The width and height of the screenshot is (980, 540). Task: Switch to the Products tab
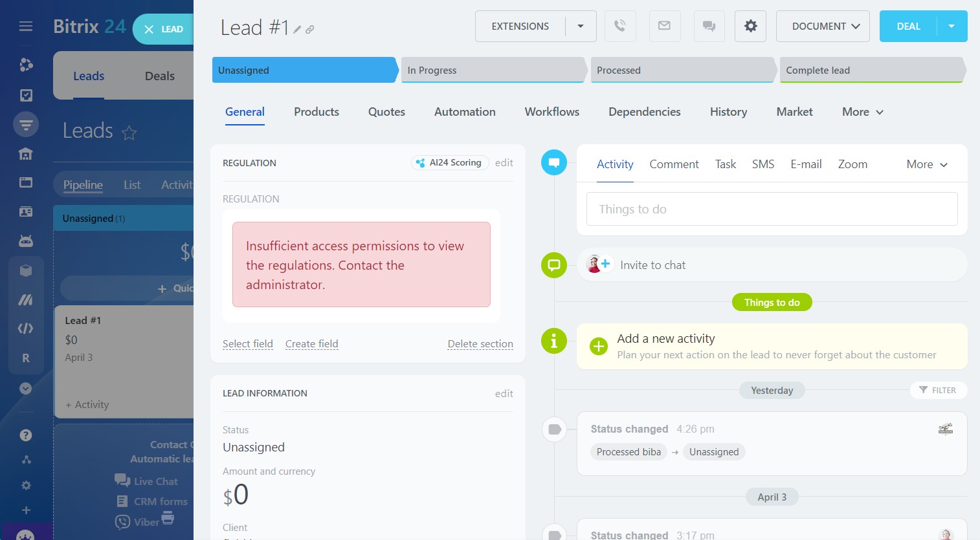point(316,112)
